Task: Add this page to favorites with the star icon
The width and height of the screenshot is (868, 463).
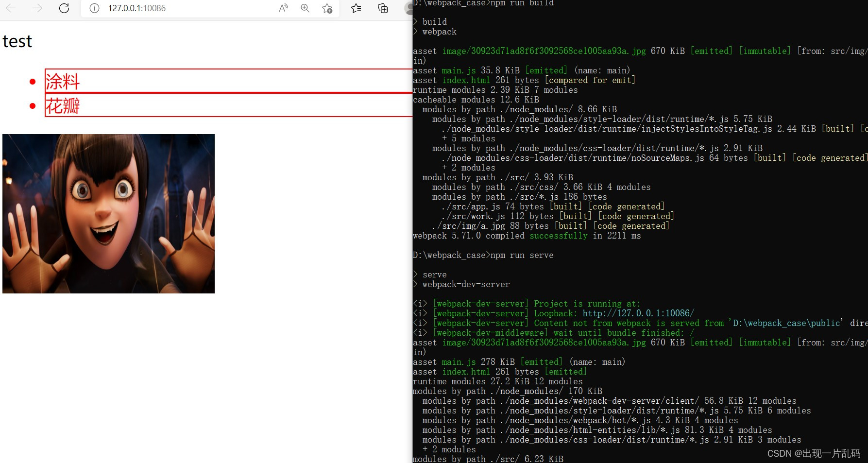Action: click(327, 8)
